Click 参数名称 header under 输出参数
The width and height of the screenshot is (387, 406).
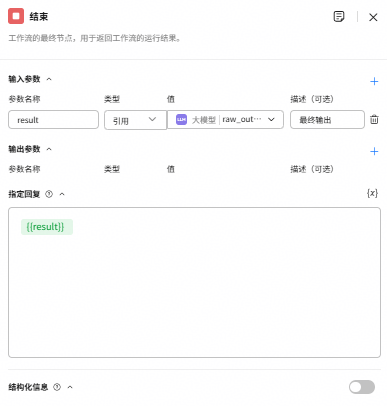click(24, 169)
